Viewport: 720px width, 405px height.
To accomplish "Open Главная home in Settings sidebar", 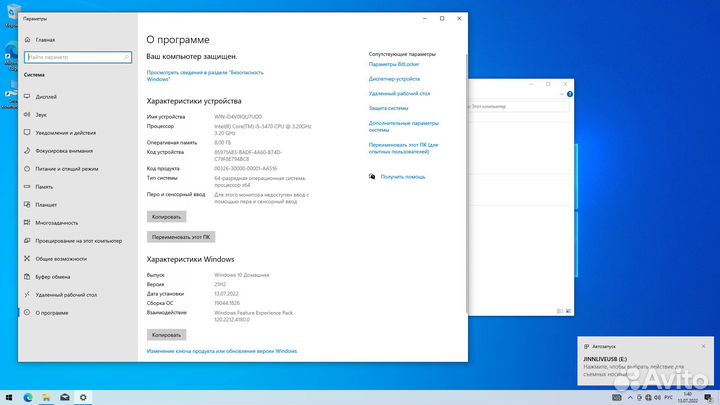I will coord(39,40).
